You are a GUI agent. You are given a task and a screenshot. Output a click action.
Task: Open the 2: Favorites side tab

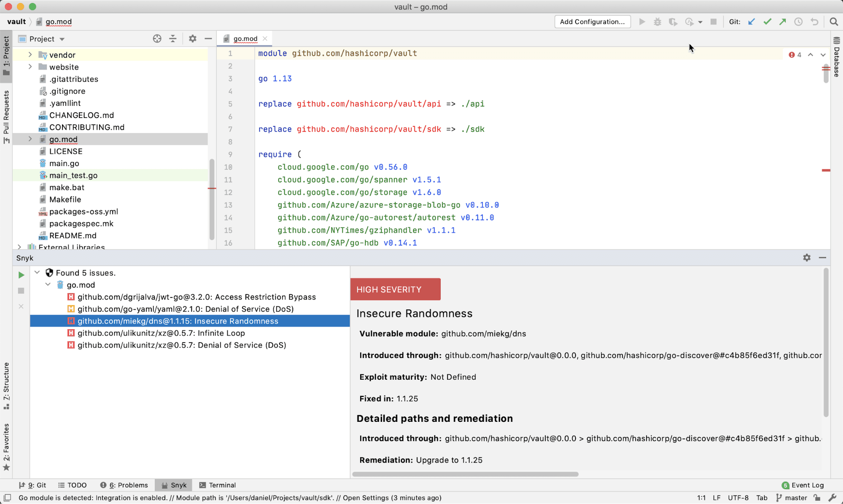6,448
